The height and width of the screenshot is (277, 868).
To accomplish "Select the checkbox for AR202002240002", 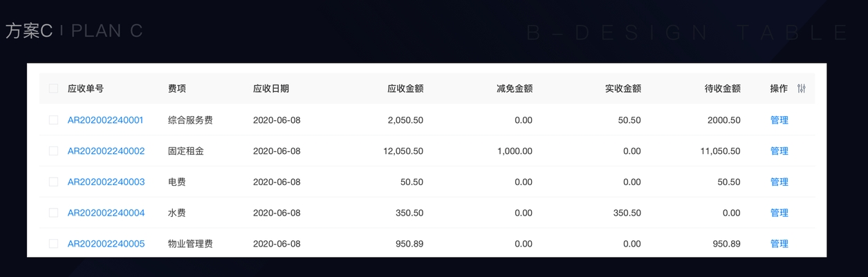I will click(x=53, y=151).
